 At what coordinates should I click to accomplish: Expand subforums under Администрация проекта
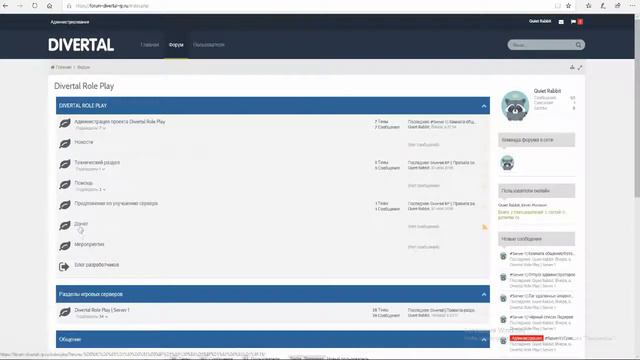coord(91,128)
